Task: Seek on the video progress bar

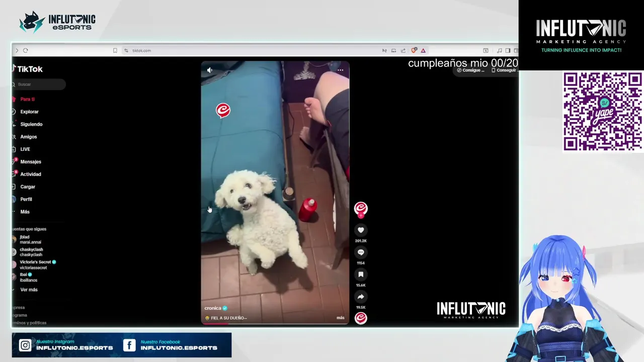Action: click(x=275, y=323)
